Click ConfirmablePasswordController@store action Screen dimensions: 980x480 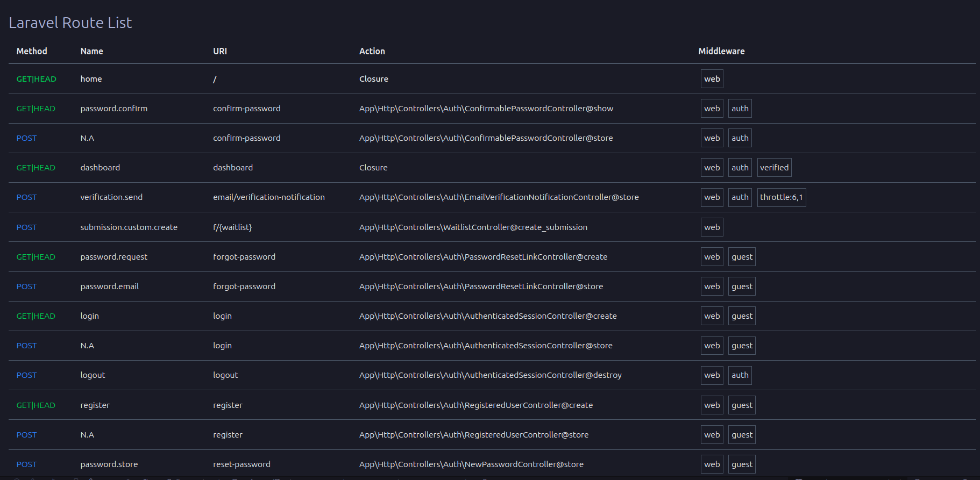click(x=486, y=138)
